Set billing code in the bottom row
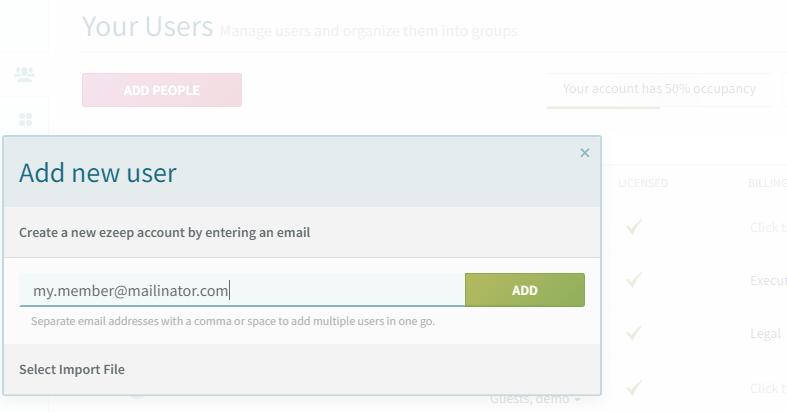 pos(768,388)
